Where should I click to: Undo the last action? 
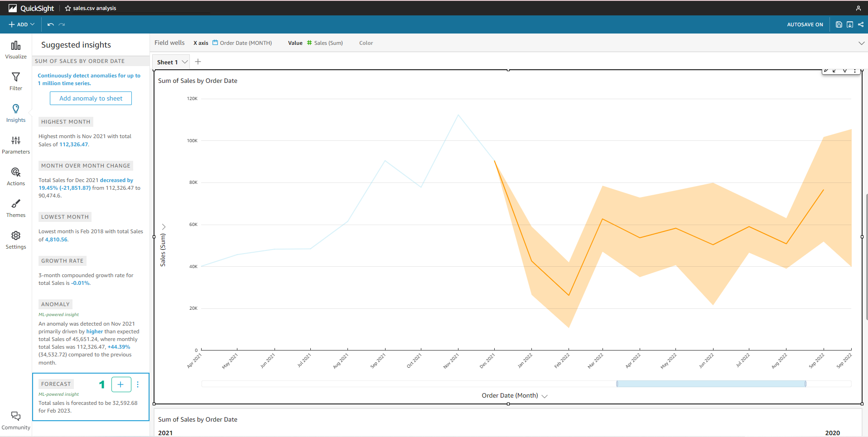pyautogui.click(x=50, y=24)
